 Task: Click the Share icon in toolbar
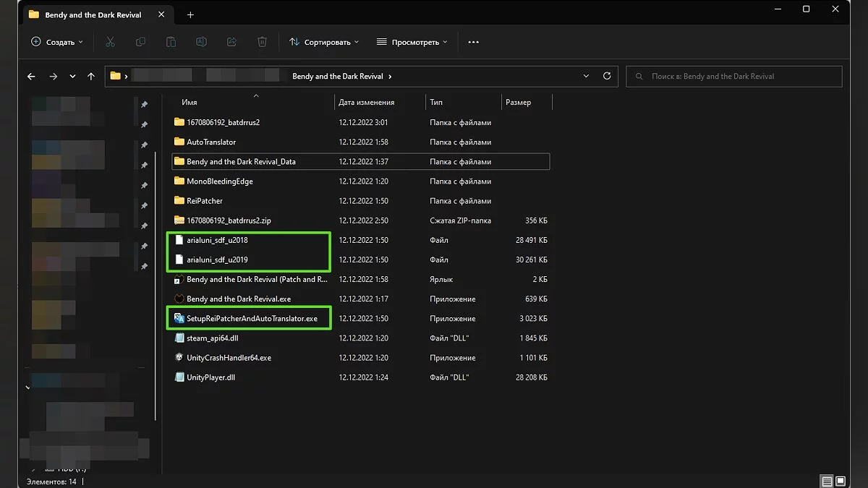231,42
